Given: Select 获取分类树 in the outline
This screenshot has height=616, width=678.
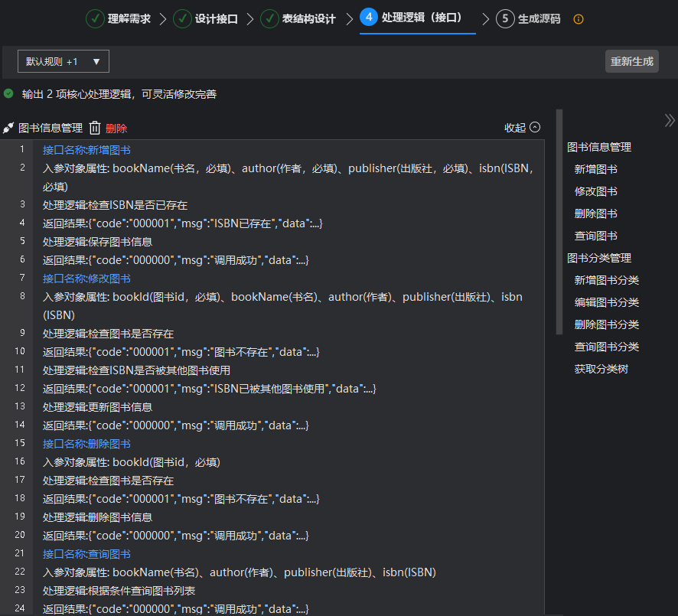Looking at the screenshot, I should click(601, 369).
